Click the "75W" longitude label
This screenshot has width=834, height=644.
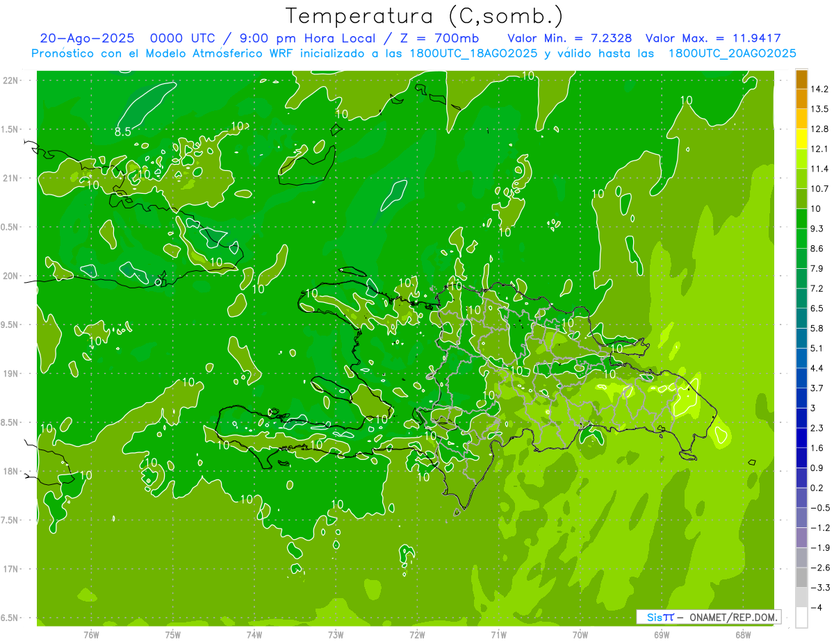pos(172,634)
